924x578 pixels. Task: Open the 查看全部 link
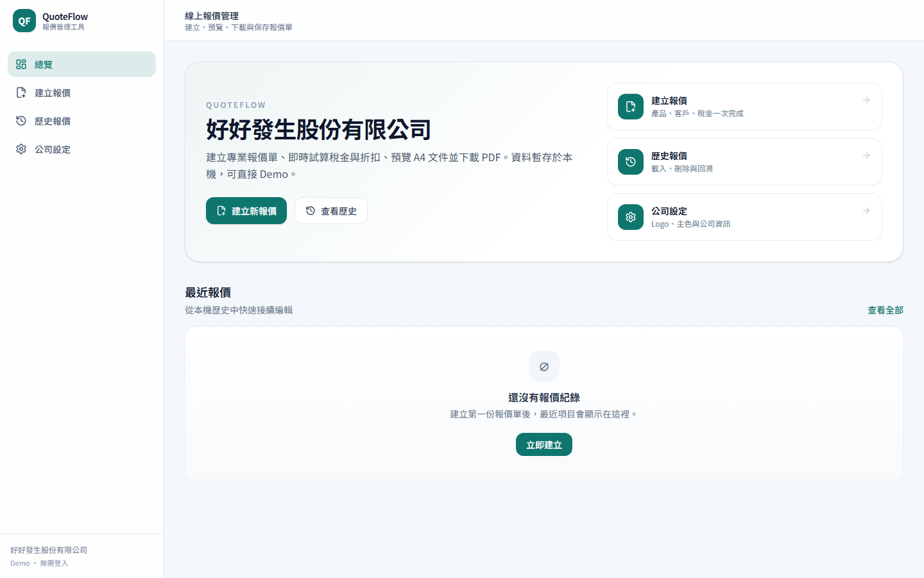point(886,310)
